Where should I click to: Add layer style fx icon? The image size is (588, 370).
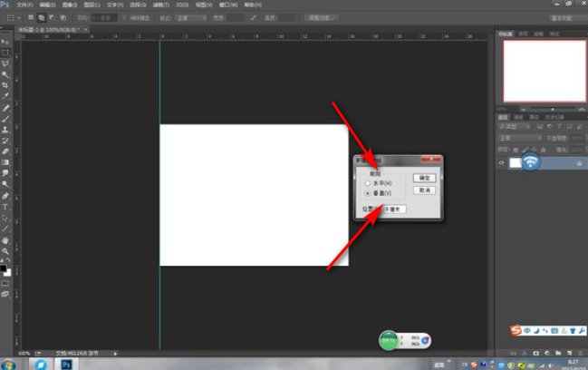tap(525, 353)
